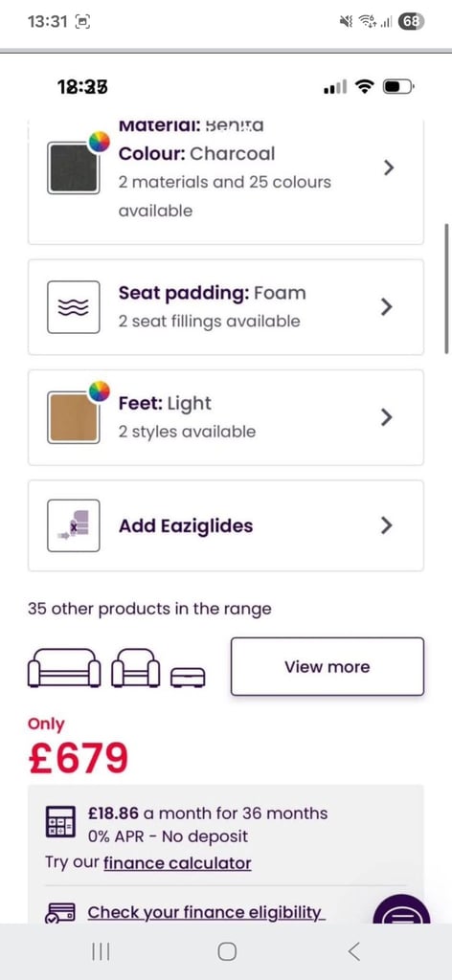Click the finance calculator icon
The width and height of the screenshot is (452, 980).
[x=60, y=821]
